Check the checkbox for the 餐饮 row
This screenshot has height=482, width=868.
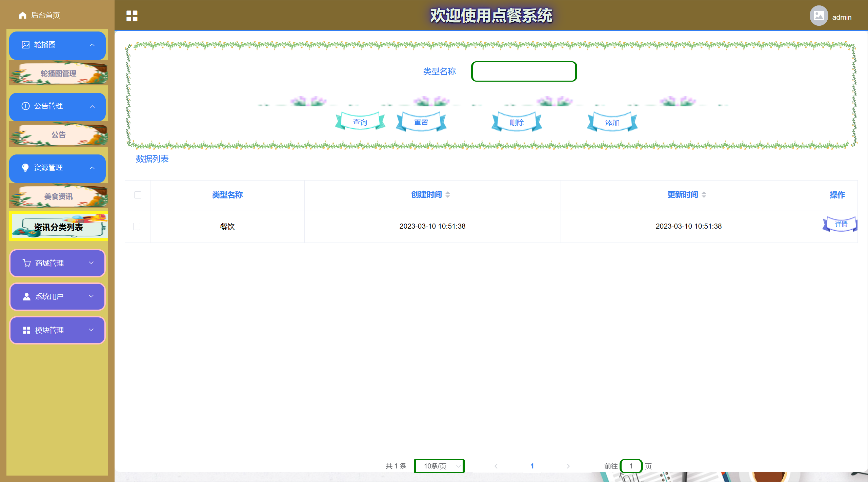pos(137,226)
